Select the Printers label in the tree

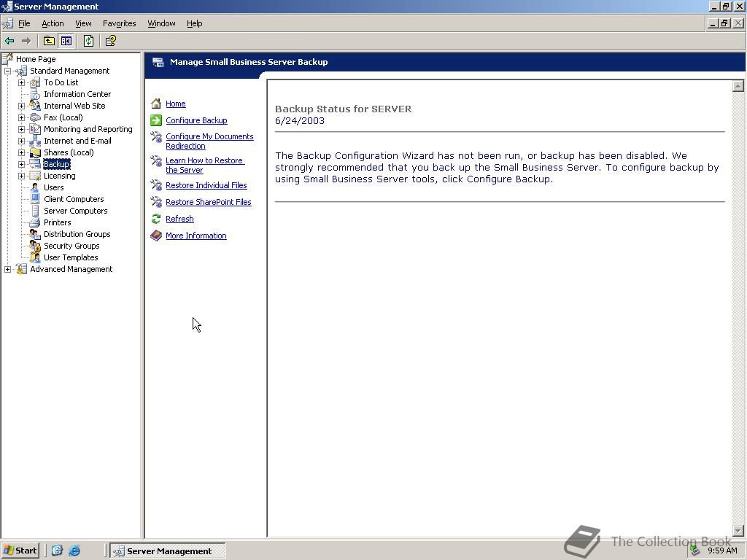click(57, 222)
